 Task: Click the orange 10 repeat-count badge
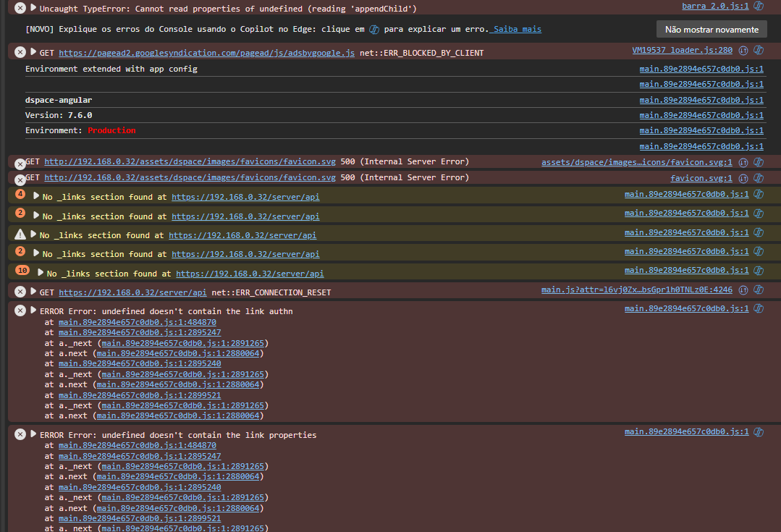[x=22, y=271]
